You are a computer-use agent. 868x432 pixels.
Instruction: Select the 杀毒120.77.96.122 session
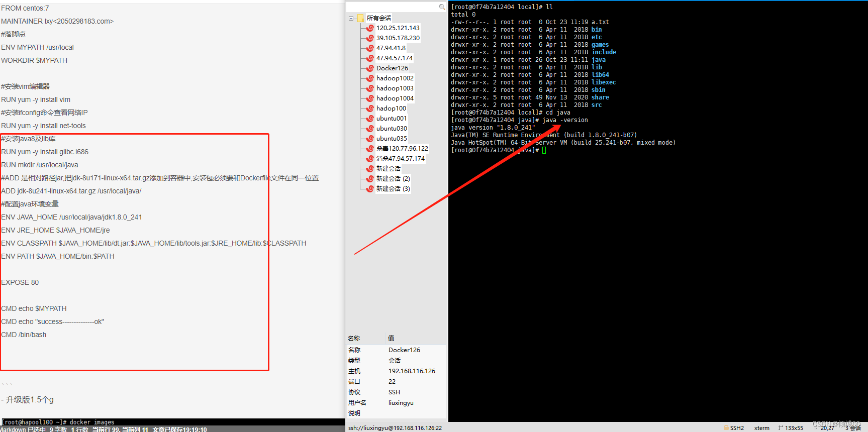pyautogui.click(x=402, y=149)
